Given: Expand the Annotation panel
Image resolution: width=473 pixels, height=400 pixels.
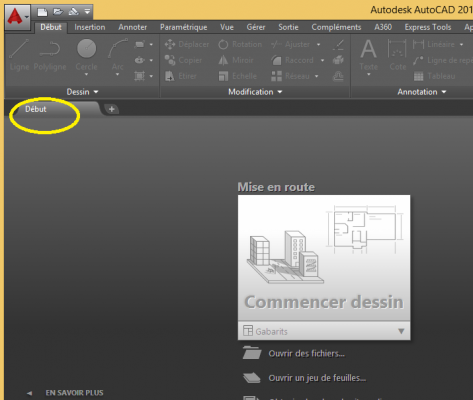Looking at the screenshot, I should point(422,92).
